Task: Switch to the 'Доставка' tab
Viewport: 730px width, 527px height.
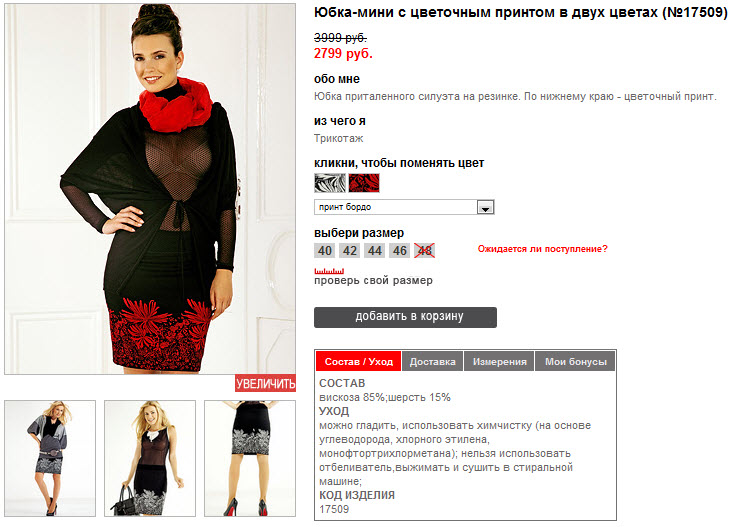Action: (x=433, y=361)
